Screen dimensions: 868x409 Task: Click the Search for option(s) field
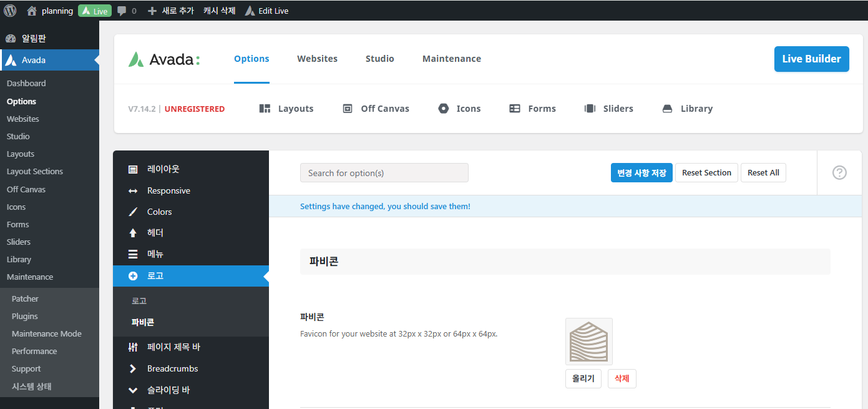pyautogui.click(x=384, y=173)
